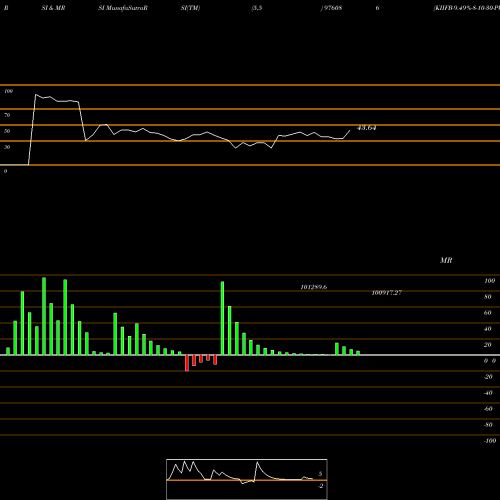Screen dimensions: 500x500
Task: Click the RSI axis label 100
Action: [8, 91]
